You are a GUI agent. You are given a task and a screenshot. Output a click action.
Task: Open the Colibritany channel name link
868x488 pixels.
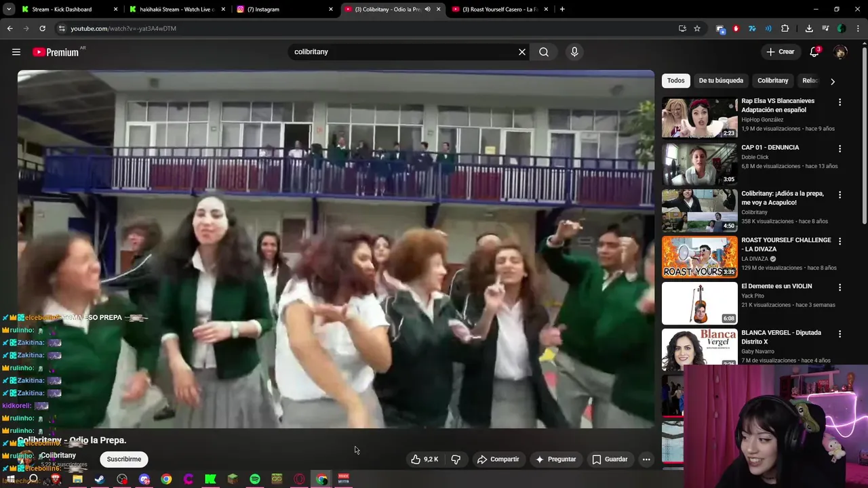point(58,455)
